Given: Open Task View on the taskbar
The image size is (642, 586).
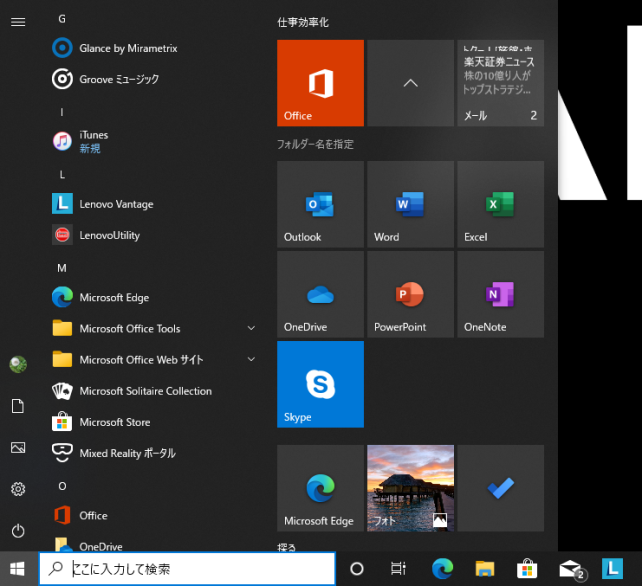Looking at the screenshot, I should [x=398, y=569].
